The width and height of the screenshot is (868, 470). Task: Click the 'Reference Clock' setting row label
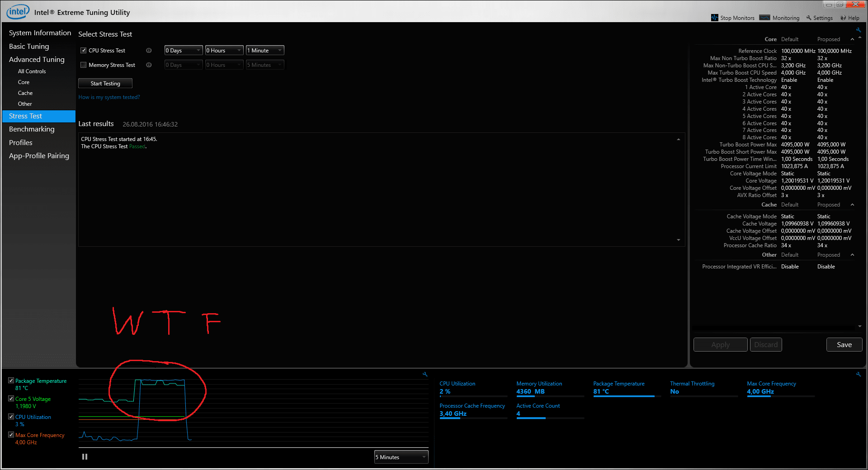[757, 51]
